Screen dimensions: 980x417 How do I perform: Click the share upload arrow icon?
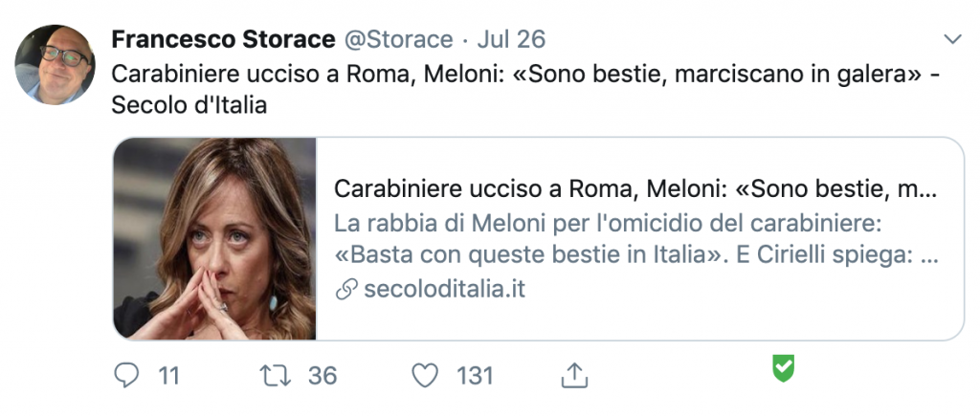point(573,376)
